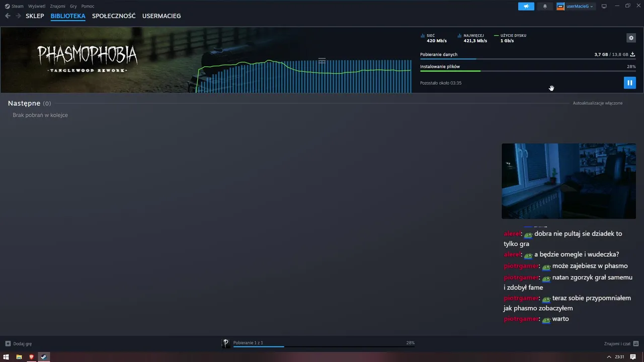Open Znajomi i czat
This screenshot has width=644, height=362.
[617, 344]
